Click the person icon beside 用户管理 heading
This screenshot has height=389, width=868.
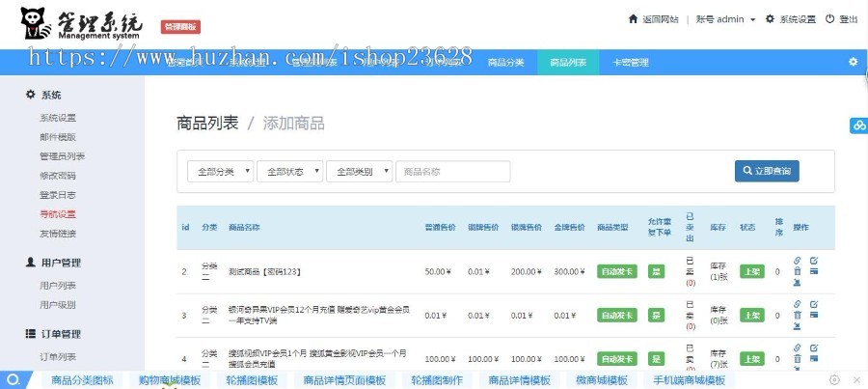(x=31, y=263)
